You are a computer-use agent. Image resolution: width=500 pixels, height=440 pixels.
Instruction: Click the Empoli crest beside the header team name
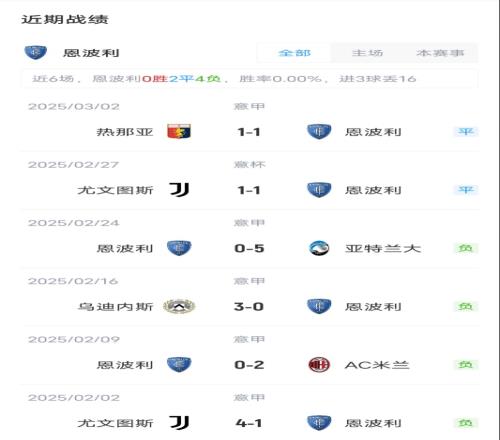pos(36,52)
